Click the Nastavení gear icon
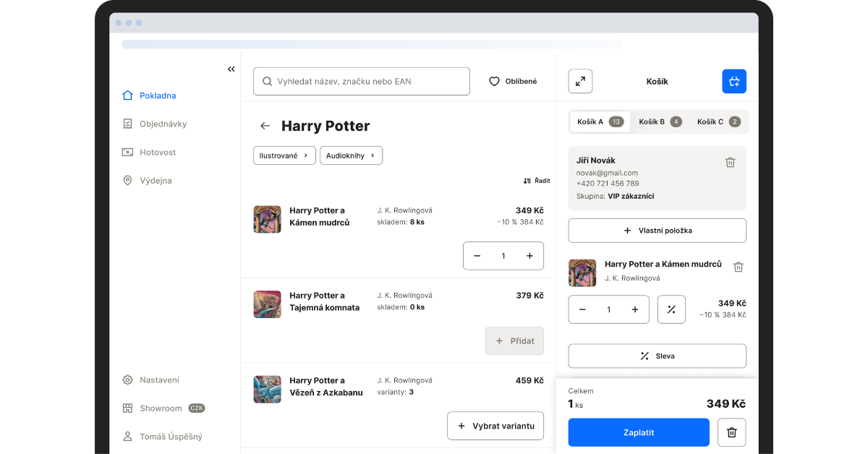The width and height of the screenshot is (868, 454). [x=128, y=380]
